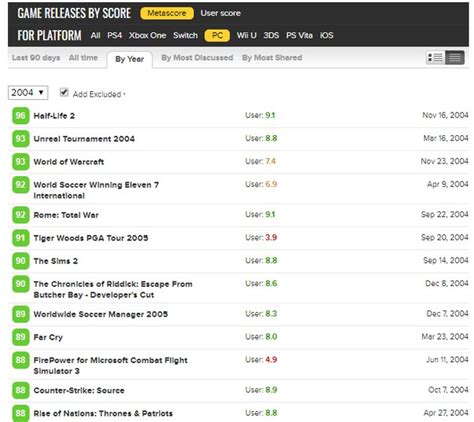Open the 2004 year dropdown
This screenshot has height=422, width=474.
28,92
